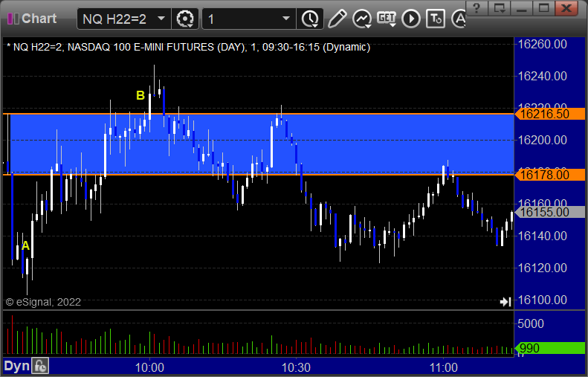588x377 pixels.
Task: Close the Chart window
Action: [x=567, y=8]
